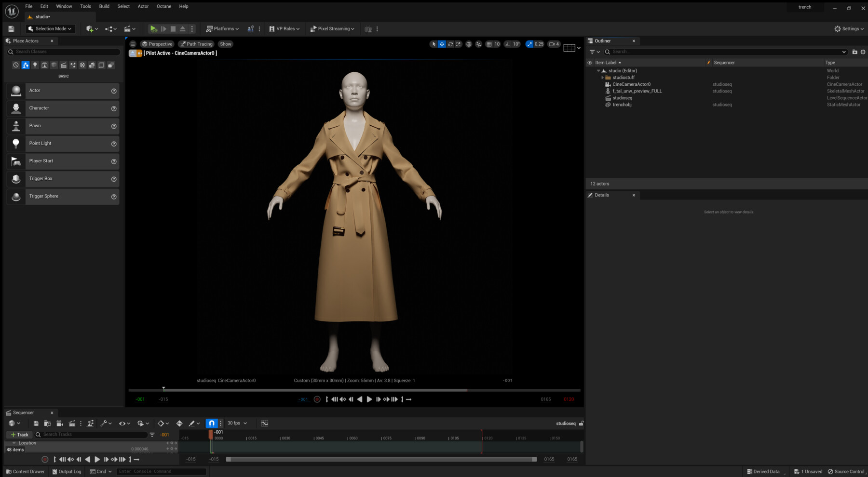Open the Show menu in the viewport
The height and width of the screenshot is (477, 868).
click(x=225, y=44)
